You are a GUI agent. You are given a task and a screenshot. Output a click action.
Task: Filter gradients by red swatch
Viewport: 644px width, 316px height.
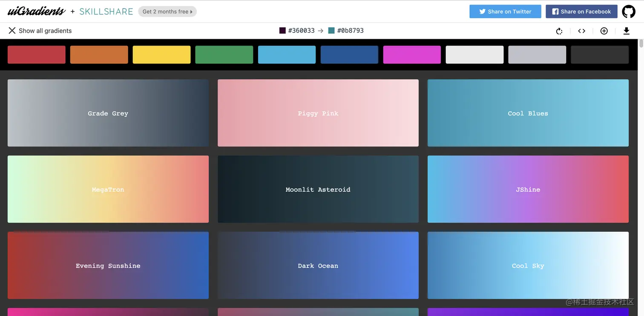point(37,55)
